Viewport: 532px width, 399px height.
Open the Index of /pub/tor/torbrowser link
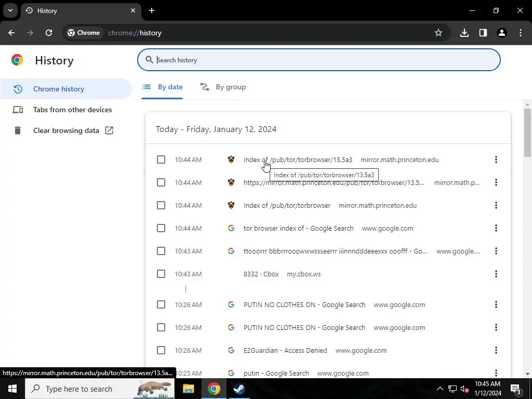coord(287,206)
